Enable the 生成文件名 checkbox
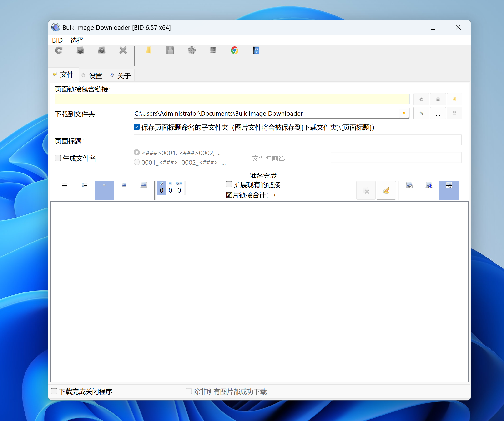This screenshot has width=504, height=421. [x=58, y=158]
